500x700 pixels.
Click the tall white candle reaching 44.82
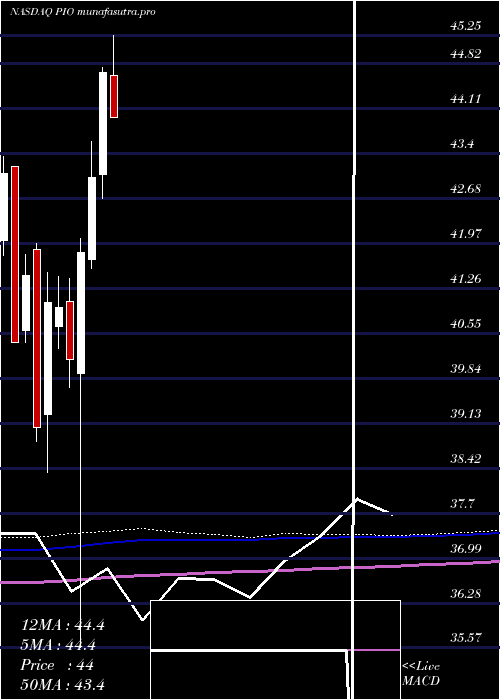(x=103, y=123)
